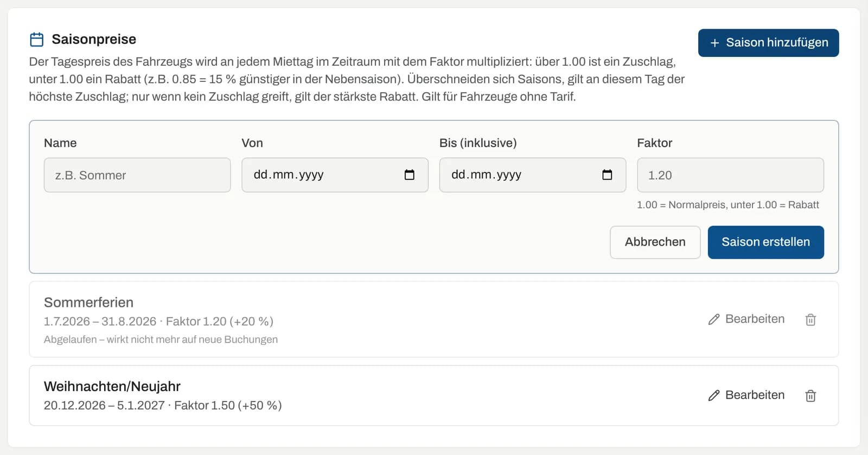868x455 pixels.
Task: Delete Weihnachten/Neujahr season via trash icon
Action: (810, 395)
